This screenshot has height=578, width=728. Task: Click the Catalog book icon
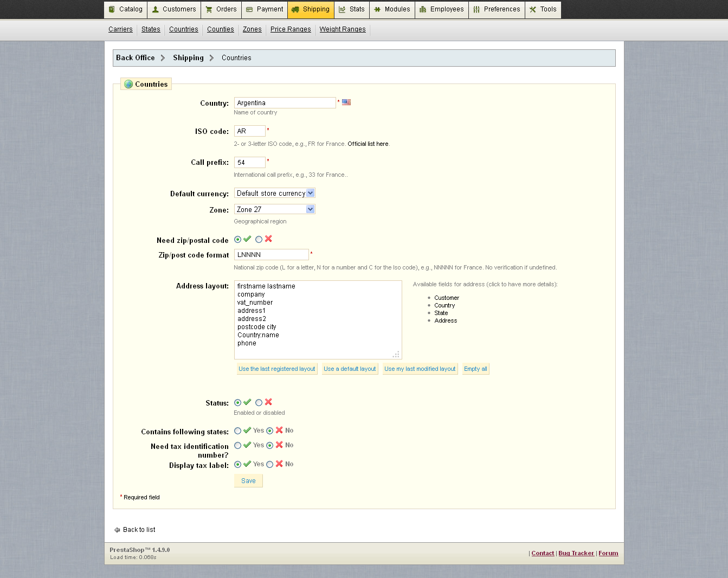point(112,9)
